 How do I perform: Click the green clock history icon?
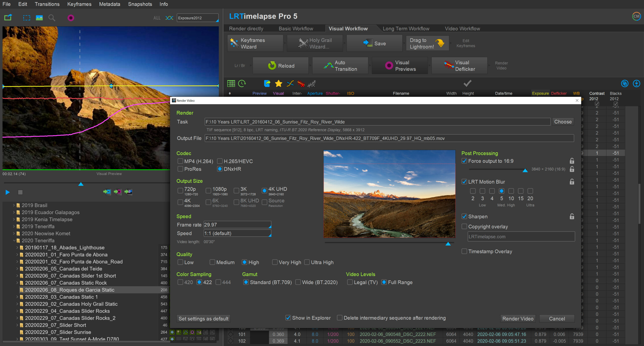click(x=242, y=83)
